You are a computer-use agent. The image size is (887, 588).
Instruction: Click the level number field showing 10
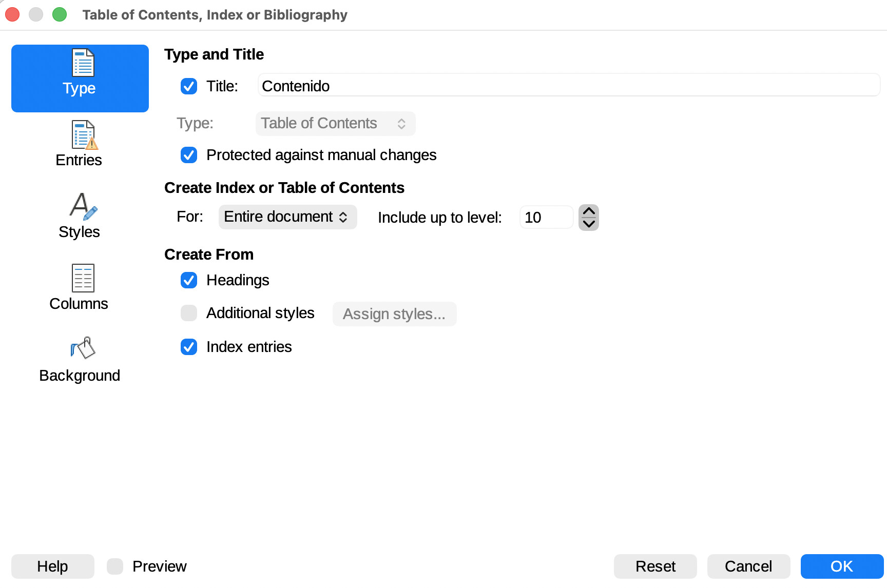click(546, 218)
